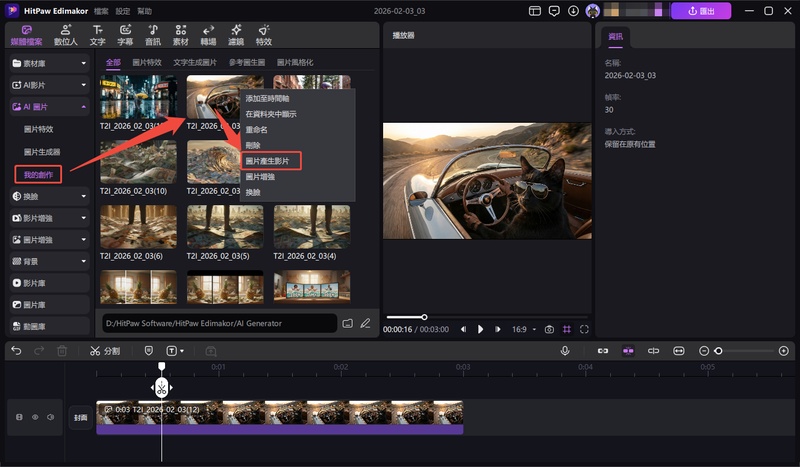
Task: Click the microphone voice-over icon
Action: coord(565,351)
